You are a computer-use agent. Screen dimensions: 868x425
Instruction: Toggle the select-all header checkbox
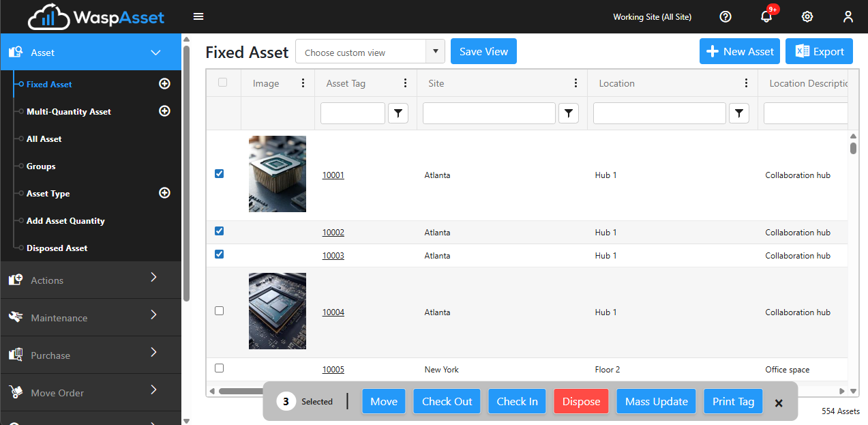(222, 83)
